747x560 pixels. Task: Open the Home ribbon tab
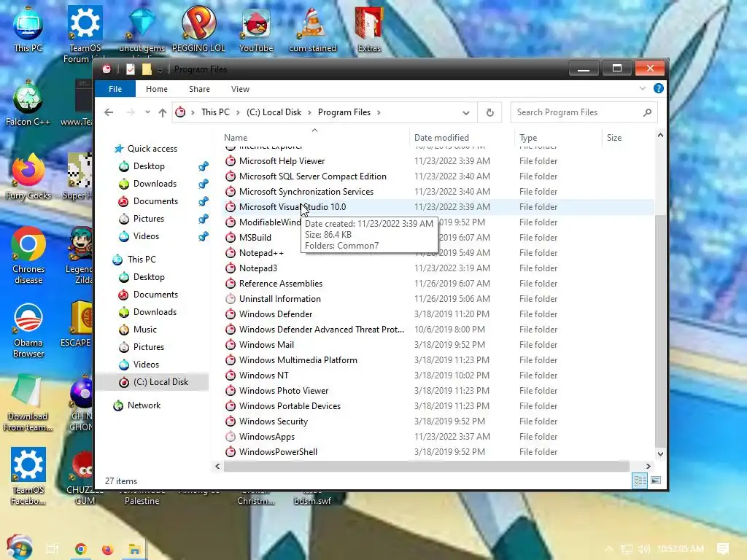pyautogui.click(x=157, y=89)
